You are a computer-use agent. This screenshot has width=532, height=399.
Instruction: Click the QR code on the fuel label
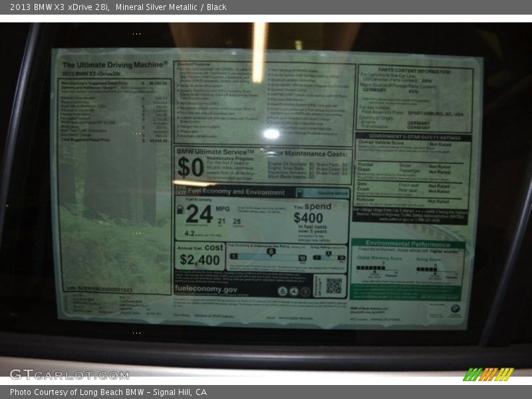[x=334, y=286]
